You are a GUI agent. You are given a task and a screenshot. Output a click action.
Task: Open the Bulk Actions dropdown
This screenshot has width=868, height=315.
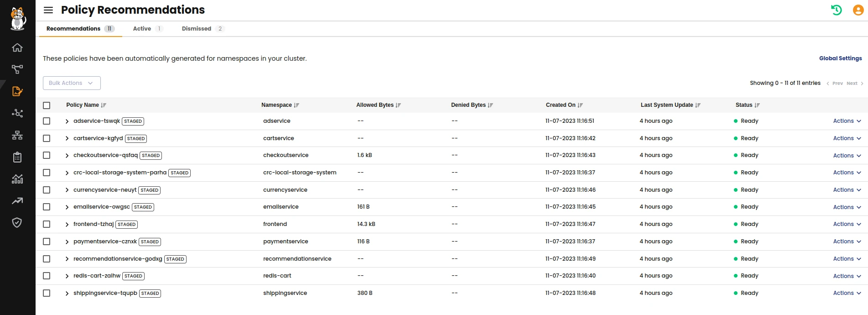coord(72,83)
